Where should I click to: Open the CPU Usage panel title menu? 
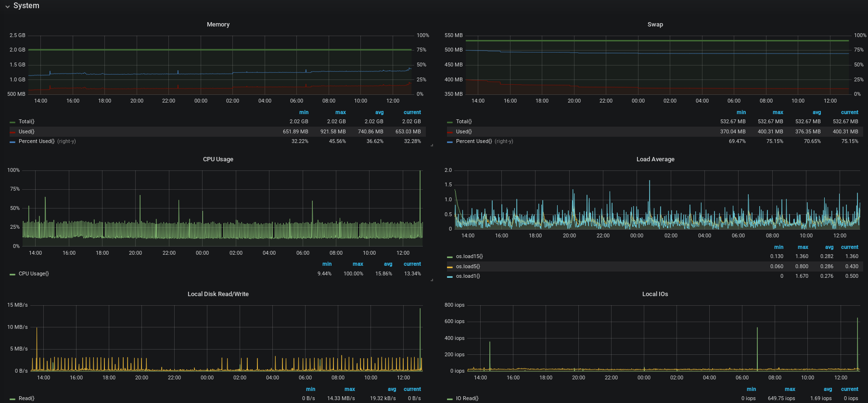(x=218, y=159)
